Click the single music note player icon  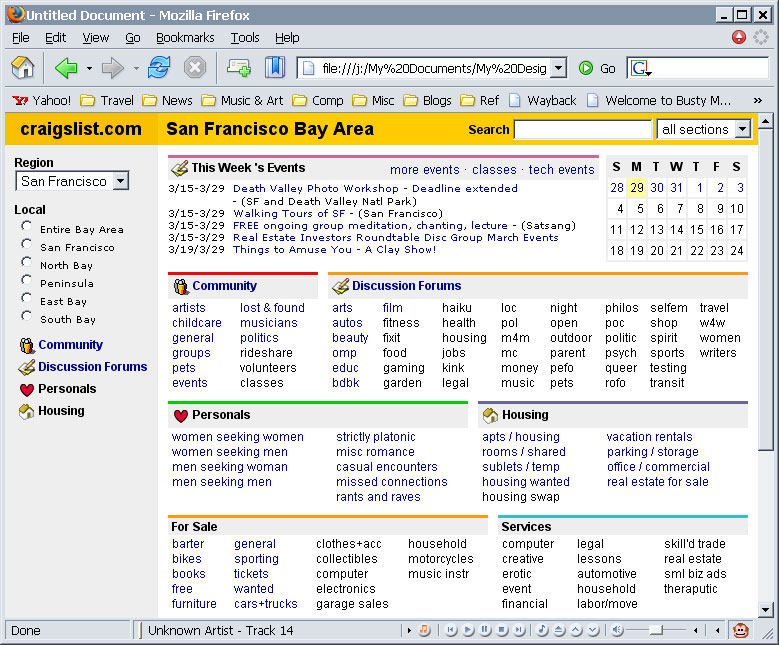click(x=542, y=630)
